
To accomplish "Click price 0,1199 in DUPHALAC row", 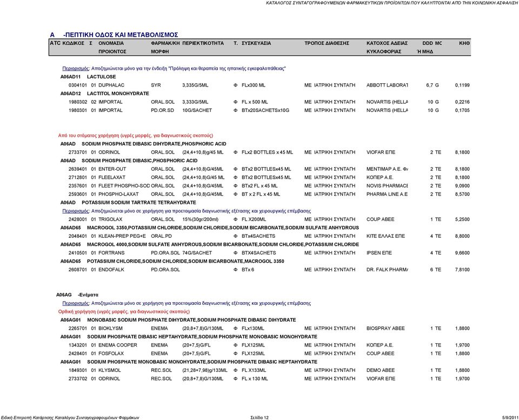I will [x=462, y=85].
